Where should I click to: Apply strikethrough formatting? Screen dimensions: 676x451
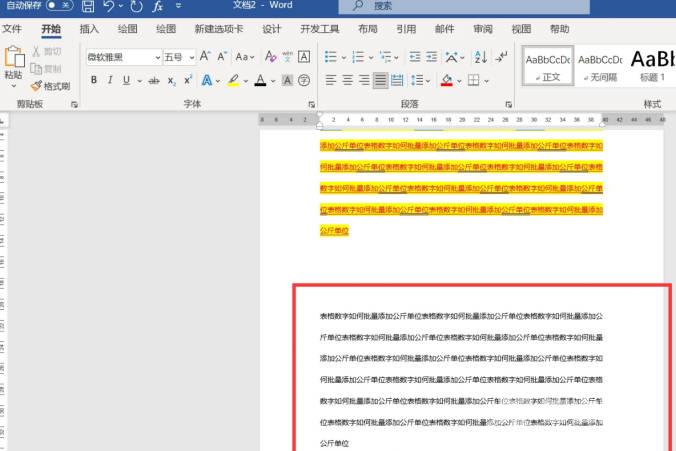tap(153, 80)
